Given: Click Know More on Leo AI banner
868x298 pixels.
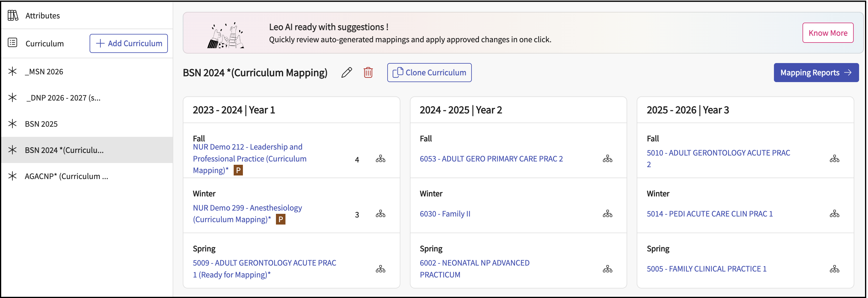Looking at the screenshot, I should [828, 33].
